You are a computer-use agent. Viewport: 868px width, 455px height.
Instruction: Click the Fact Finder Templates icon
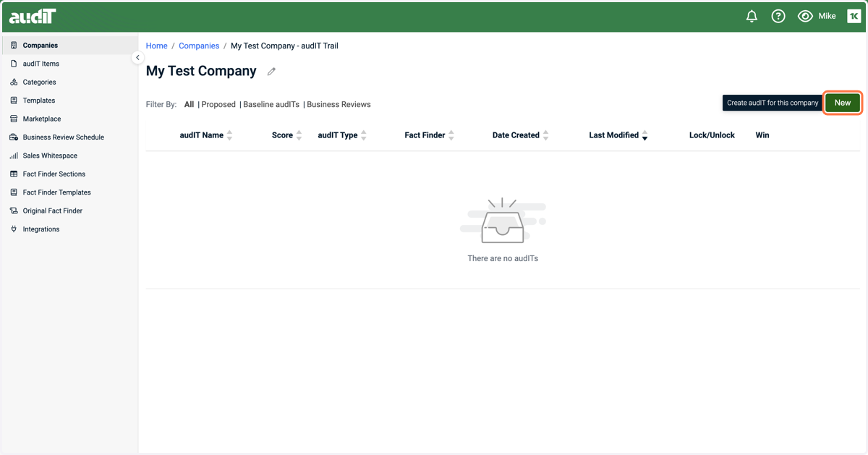[14, 192]
